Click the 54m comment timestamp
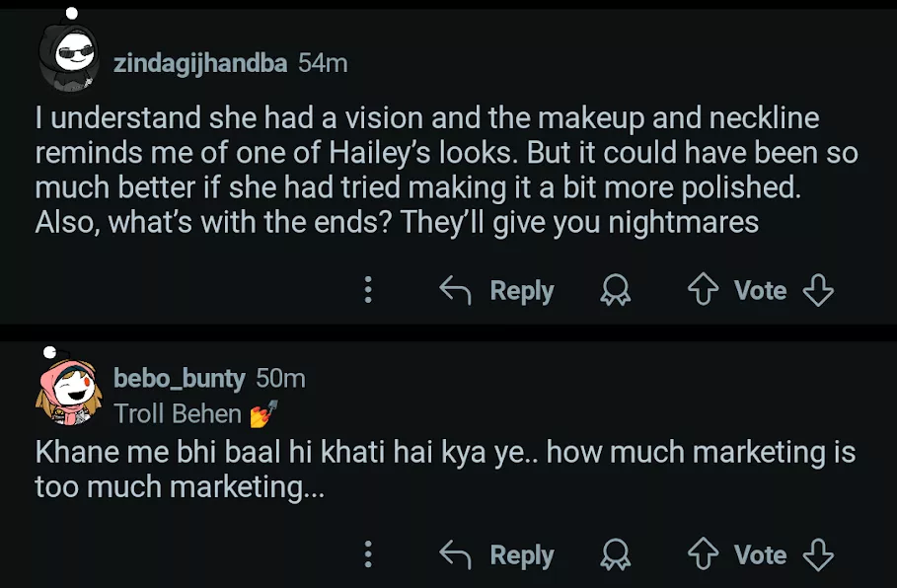This screenshot has width=897, height=588. pos(323,63)
